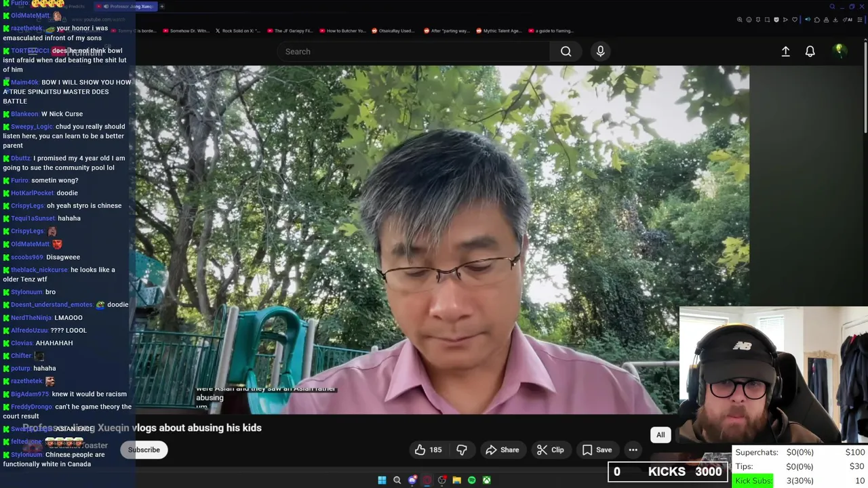
Task: Click the tab search magnifier in title bar
Action: coord(832,6)
